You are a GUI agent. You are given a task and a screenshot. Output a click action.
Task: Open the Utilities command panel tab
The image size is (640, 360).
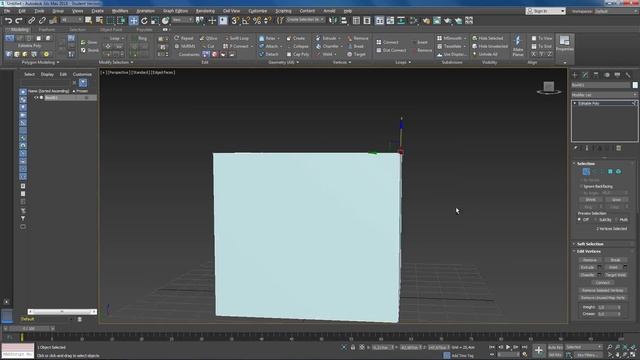tap(628, 75)
